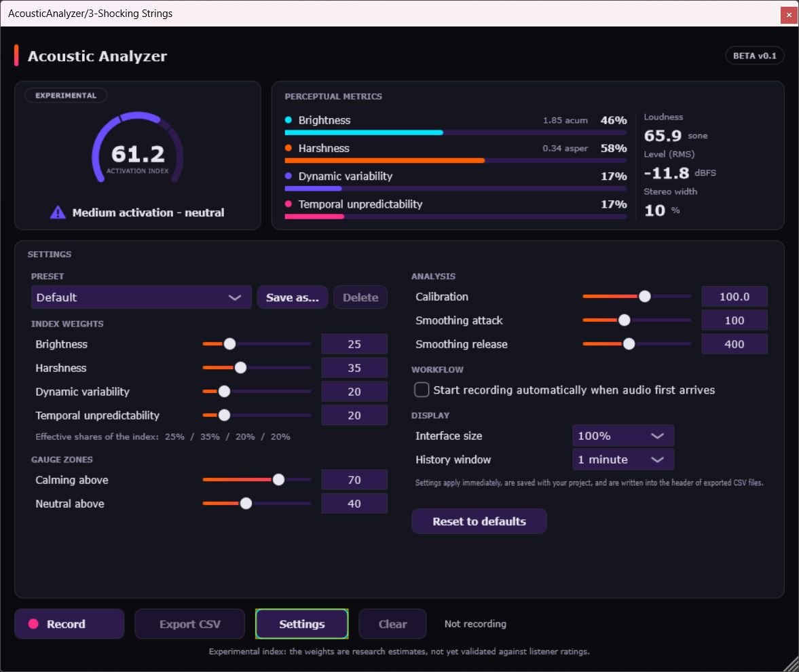Click the Temporal unpredictability weight slider
Viewport: 799px width, 672px height.
tap(257, 415)
